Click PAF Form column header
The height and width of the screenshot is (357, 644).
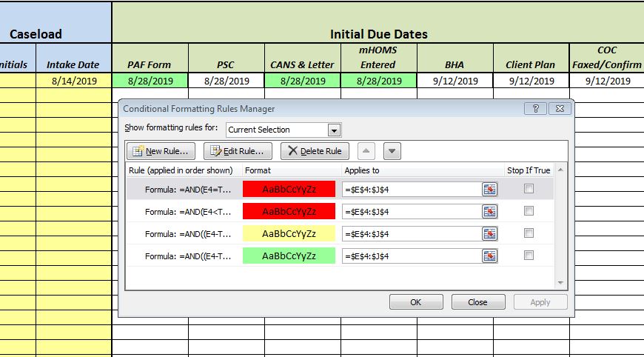tap(150, 59)
